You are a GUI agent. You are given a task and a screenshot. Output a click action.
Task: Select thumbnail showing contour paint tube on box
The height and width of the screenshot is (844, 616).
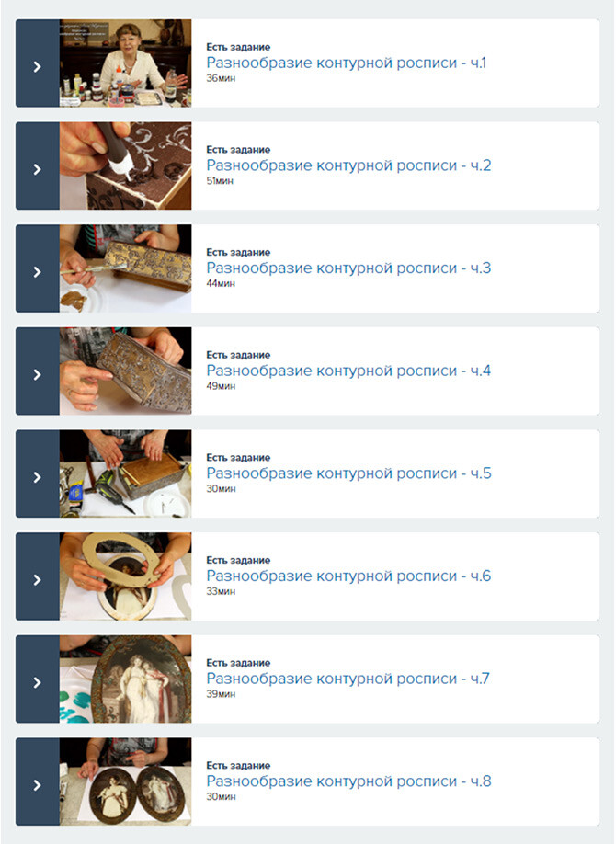click(125, 165)
